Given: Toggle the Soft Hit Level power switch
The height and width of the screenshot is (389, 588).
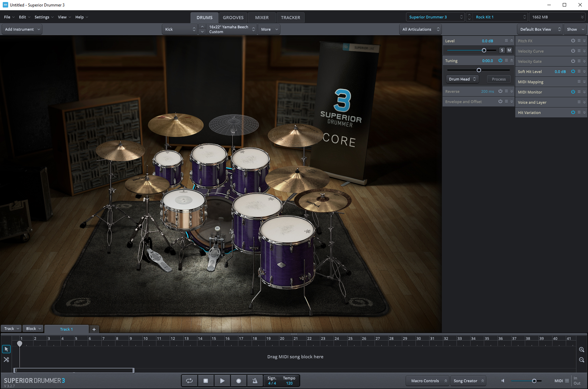Looking at the screenshot, I should [573, 71].
